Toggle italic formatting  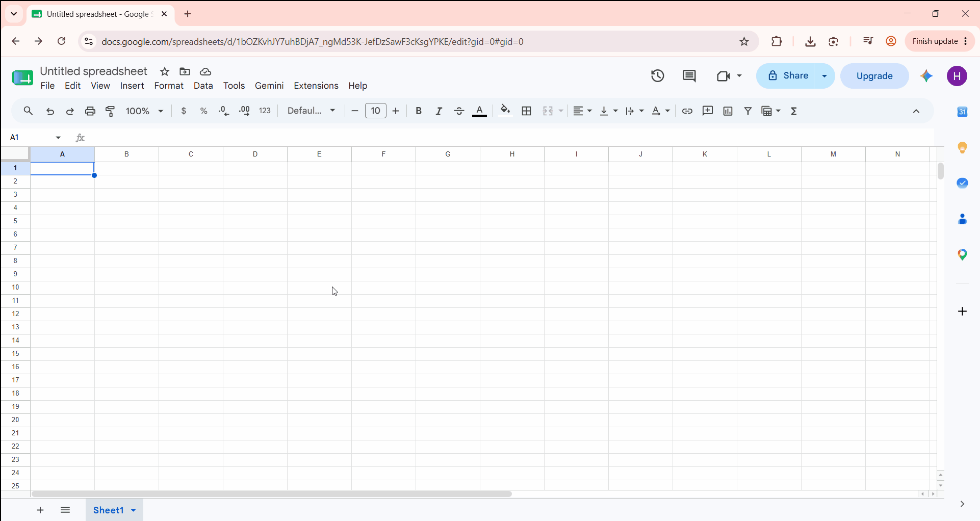click(439, 111)
